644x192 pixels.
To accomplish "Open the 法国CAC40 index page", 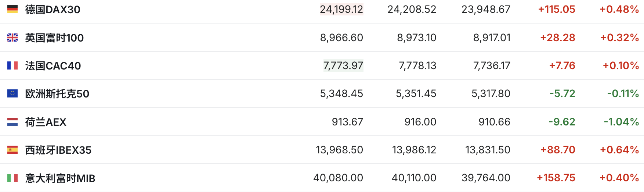I will 53,66.
